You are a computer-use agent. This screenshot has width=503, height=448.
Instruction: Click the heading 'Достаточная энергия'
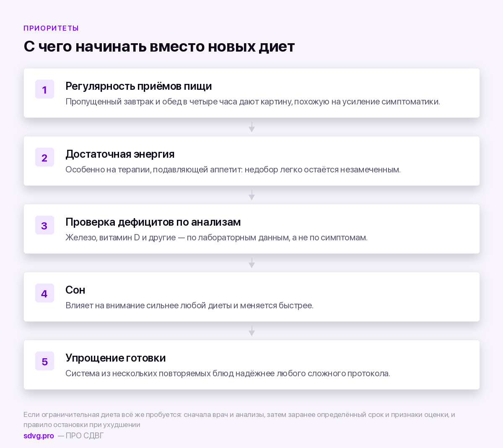click(x=120, y=154)
